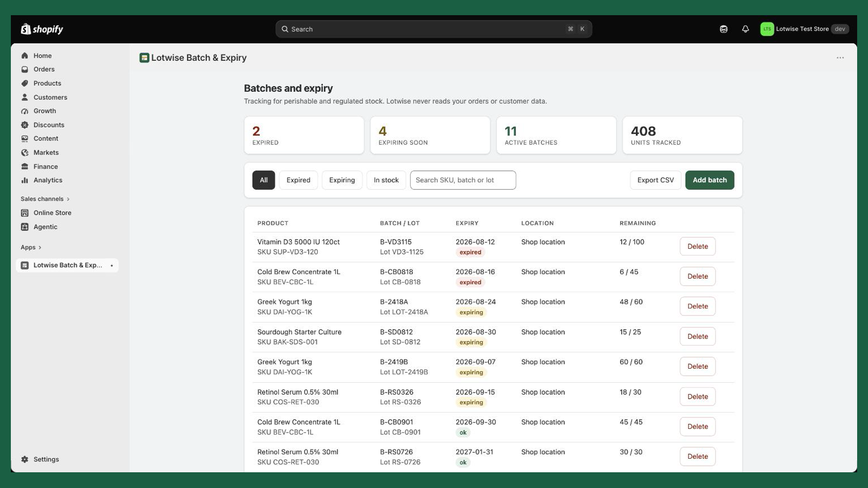
Task: Filter batches by In stock
Action: 386,181
